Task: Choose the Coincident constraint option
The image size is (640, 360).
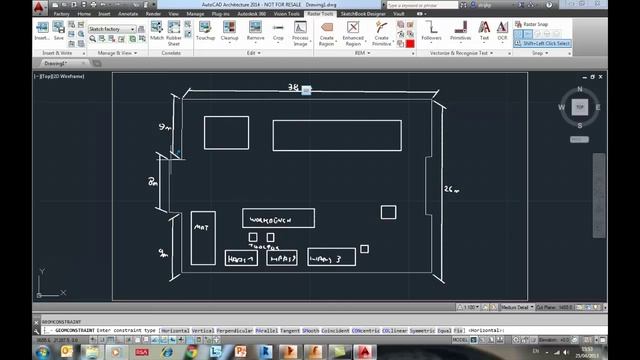Action: [x=335, y=331]
